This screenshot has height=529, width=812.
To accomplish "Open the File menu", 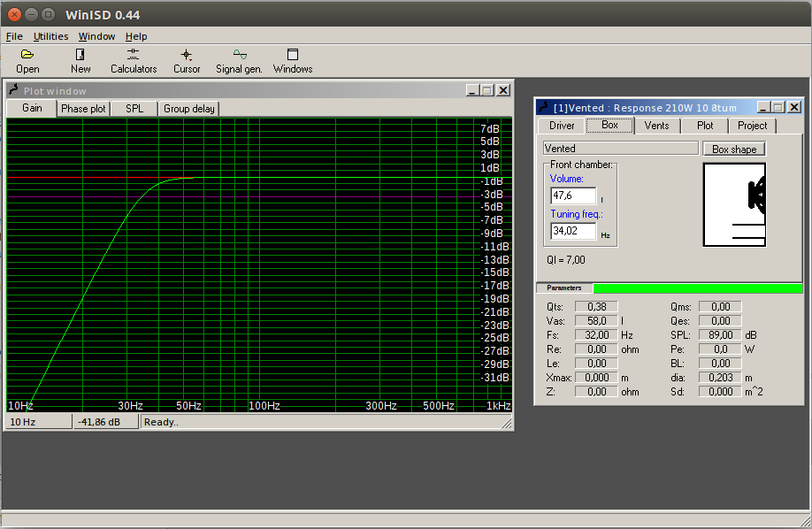I will pos(14,36).
